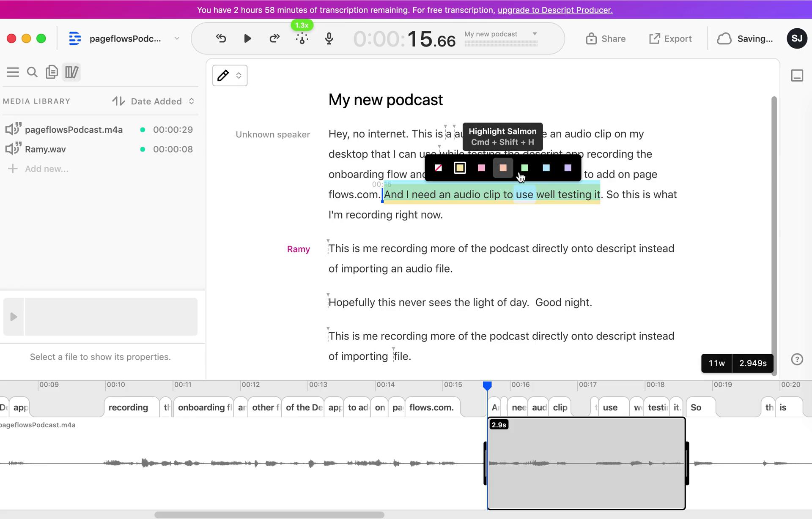Open the help question mark icon
Image resolution: width=812 pixels, height=519 pixels.
pos(797,359)
